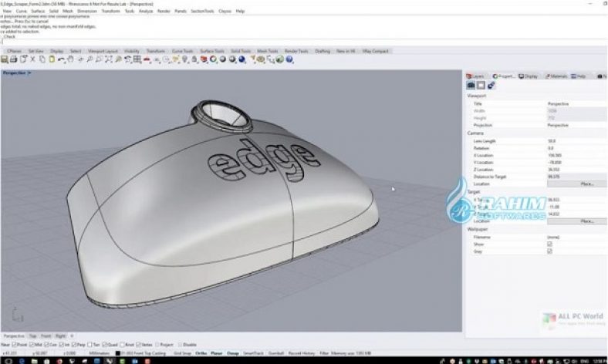Toggle Ortho in status bar
The image size is (608, 364).
tap(201, 353)
